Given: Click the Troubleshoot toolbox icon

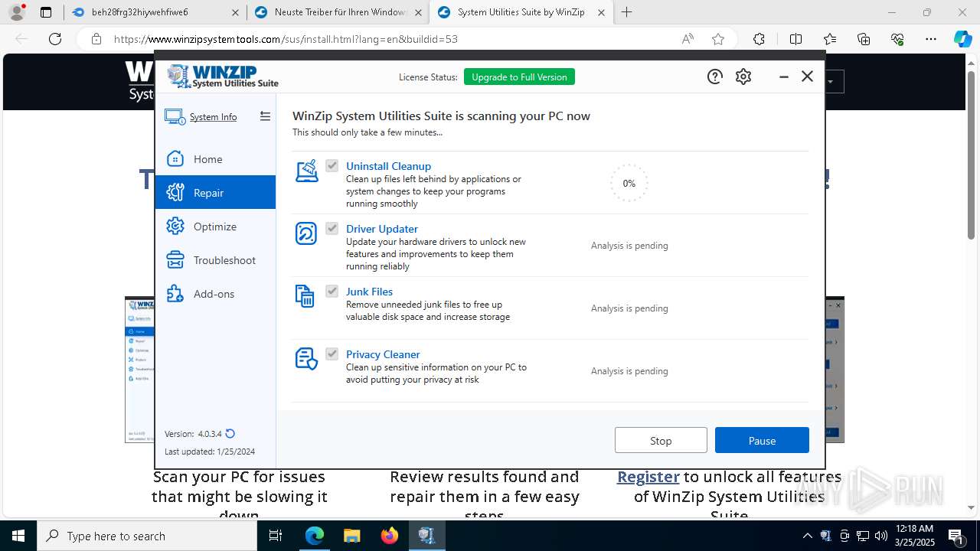Looking at the screenshot, I should point(175,259).
